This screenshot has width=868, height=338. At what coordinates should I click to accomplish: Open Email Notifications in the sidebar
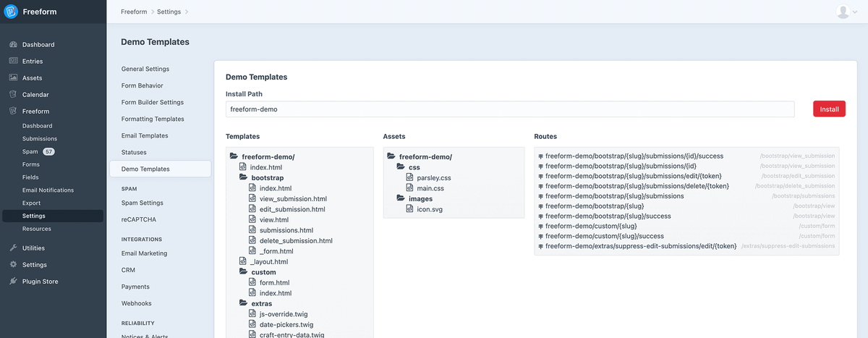point(48,190)
